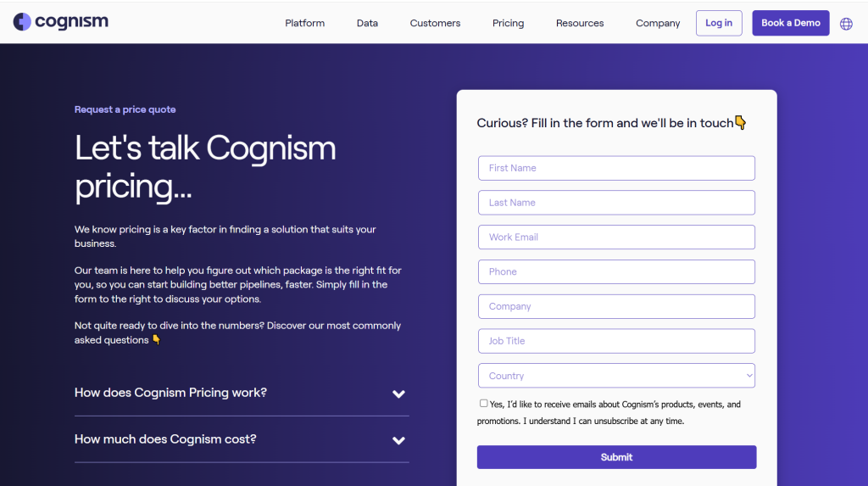Open the Data menu
This screenshot has width=868, height=486.
point(367,23)
